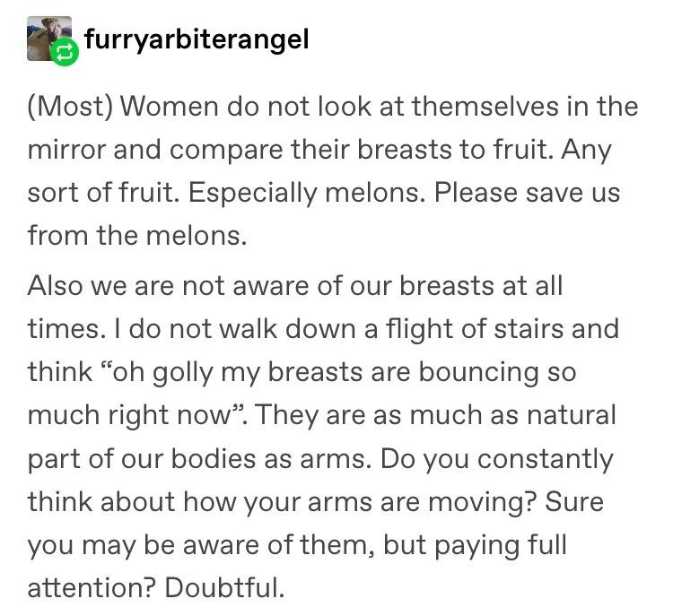Click the word "compare" in the post

coord(226,151)
